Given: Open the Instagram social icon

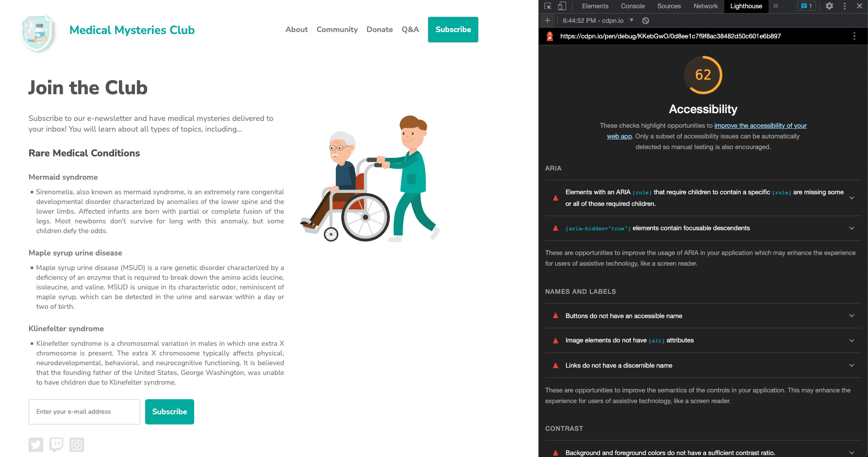Looking at the screenshot, I should [77, 444].
